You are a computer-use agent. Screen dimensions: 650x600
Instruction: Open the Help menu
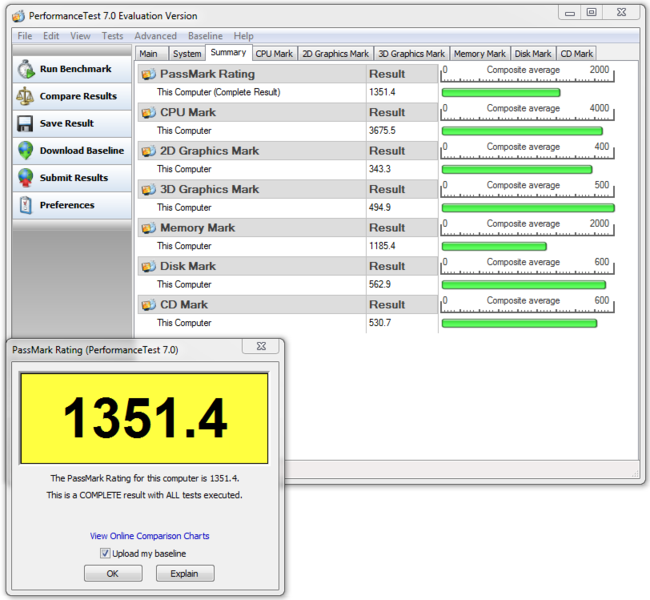[x=243, y=36]
